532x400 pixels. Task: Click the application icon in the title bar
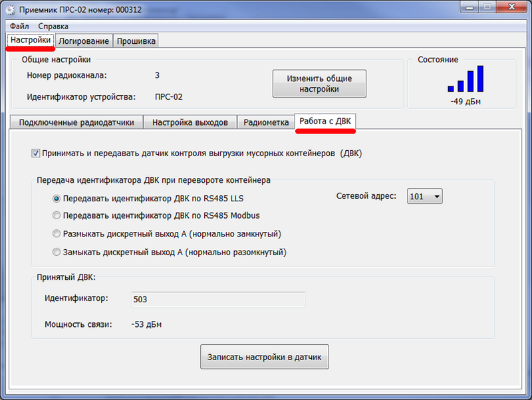pyautogui.click(x=11, y=10)
